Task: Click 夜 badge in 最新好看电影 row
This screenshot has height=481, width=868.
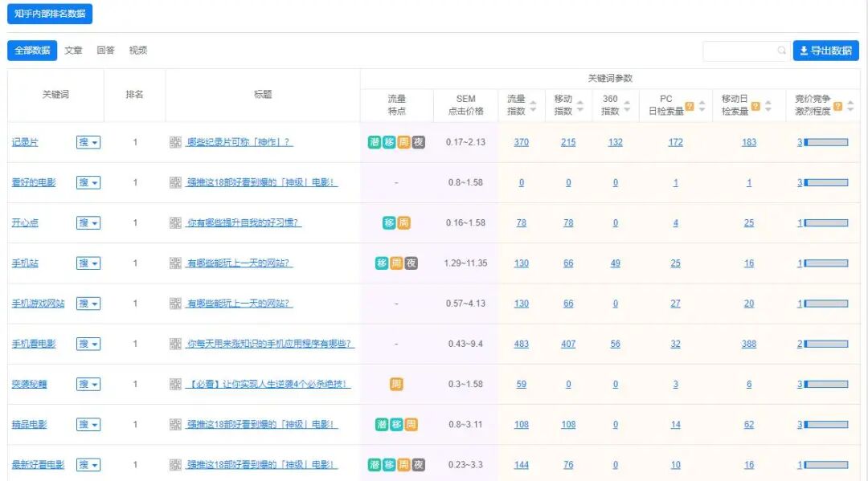Action: click(x=419, y=465)
